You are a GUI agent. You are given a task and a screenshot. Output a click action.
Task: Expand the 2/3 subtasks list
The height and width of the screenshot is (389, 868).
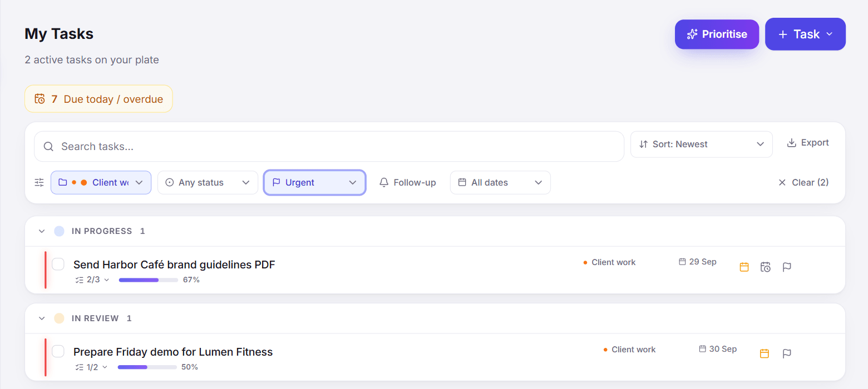pos(92,280)
